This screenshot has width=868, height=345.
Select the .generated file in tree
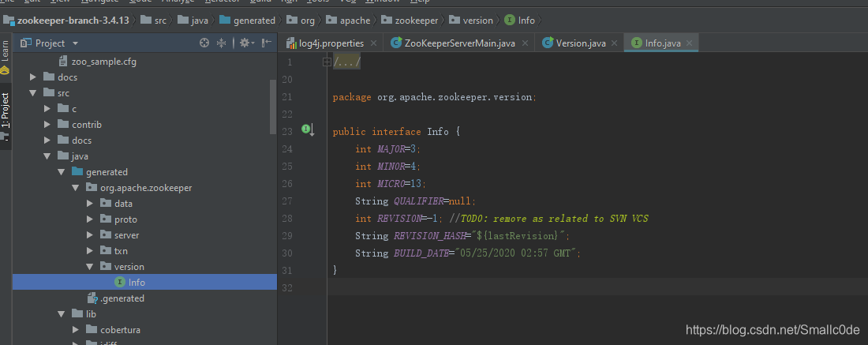[116, 298]
